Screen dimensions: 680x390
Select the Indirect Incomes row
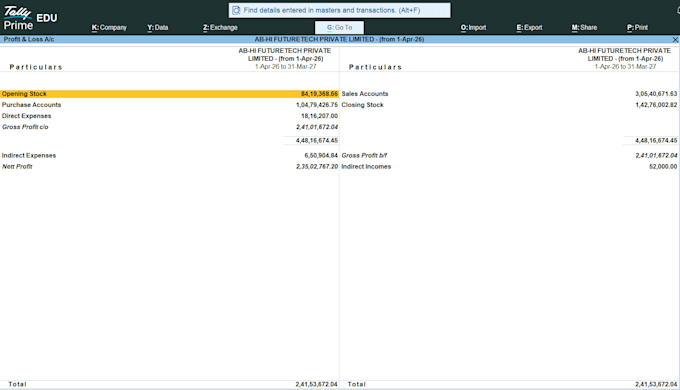click(510, 167)
